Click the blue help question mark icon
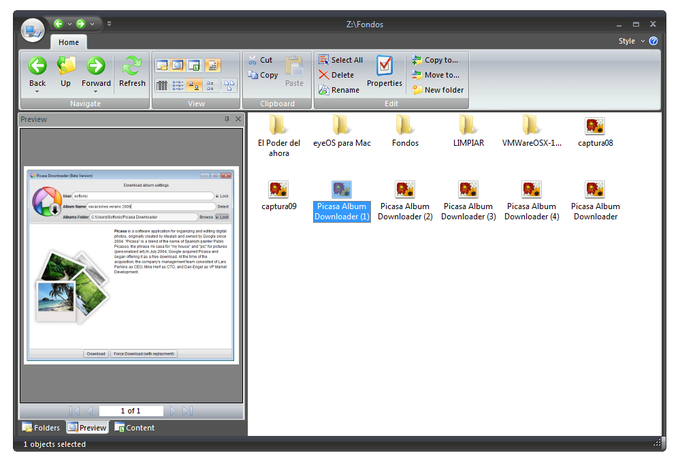Screen dimensions: 680x470 coord(654,41)
